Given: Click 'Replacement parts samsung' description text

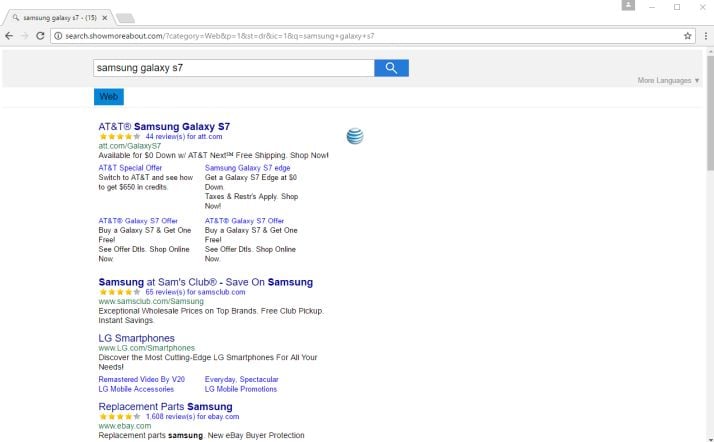Looking at the screenshot, I should (x=201, y=436).
